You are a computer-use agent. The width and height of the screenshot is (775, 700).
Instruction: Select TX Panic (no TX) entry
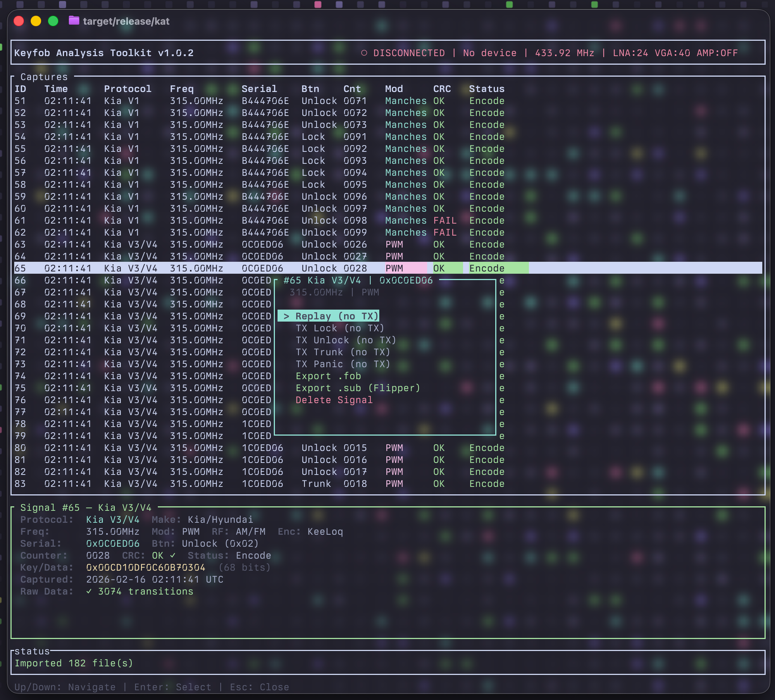pos(343,364)
